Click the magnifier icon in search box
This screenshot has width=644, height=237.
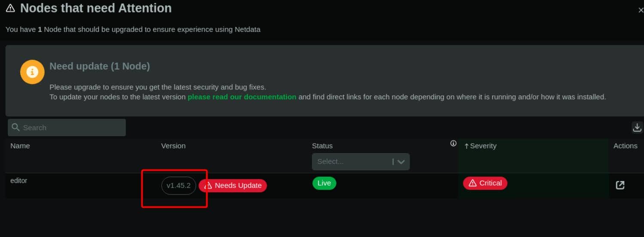pos(16,127)
